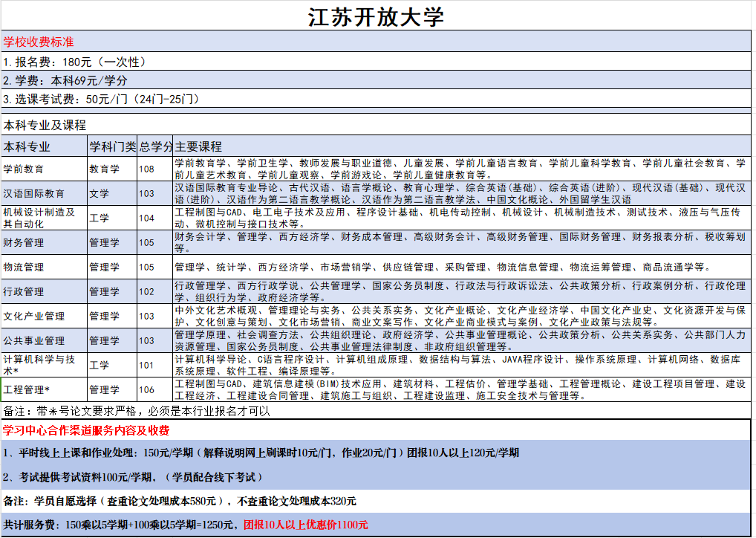
Task: Select the "主要课程" column header
Action: coord(461,146)
